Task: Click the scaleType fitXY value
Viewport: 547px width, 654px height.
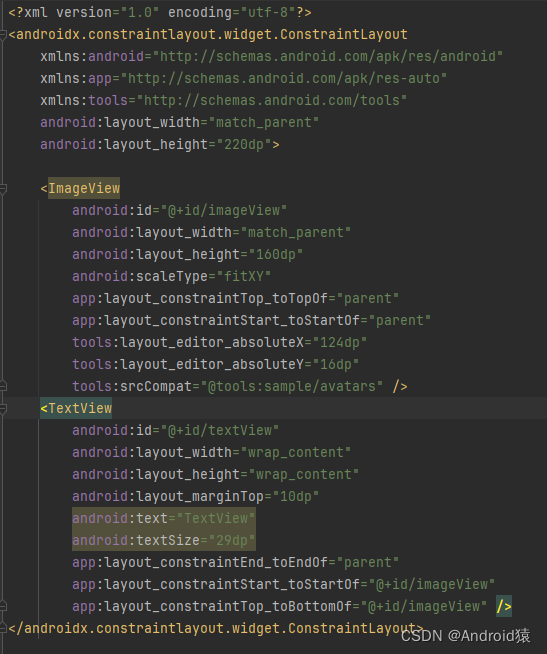Action: (x=244, y=277)
